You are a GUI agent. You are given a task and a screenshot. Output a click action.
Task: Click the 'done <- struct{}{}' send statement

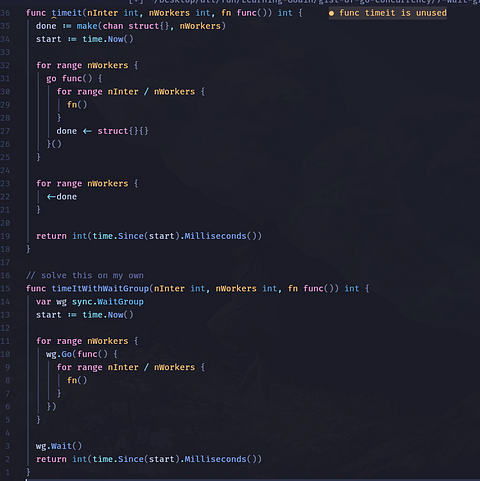102,131
